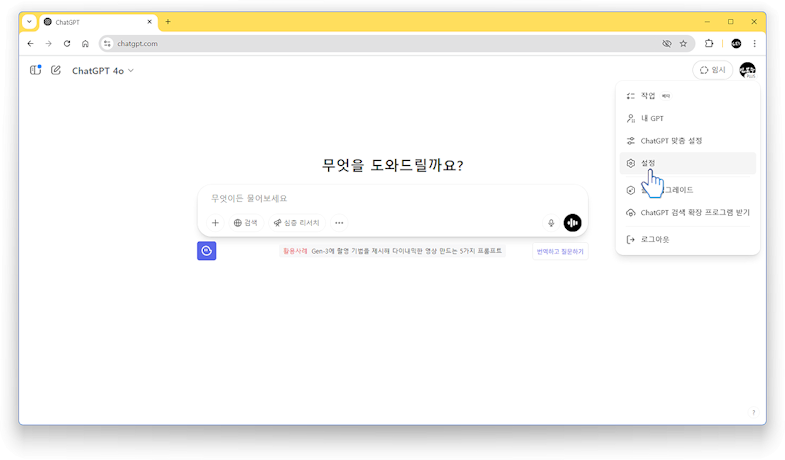This screenshot has width=785, height=460.
Task: Toggle the ChatGPT sidebar icon
Action: [x=35, y=70]
